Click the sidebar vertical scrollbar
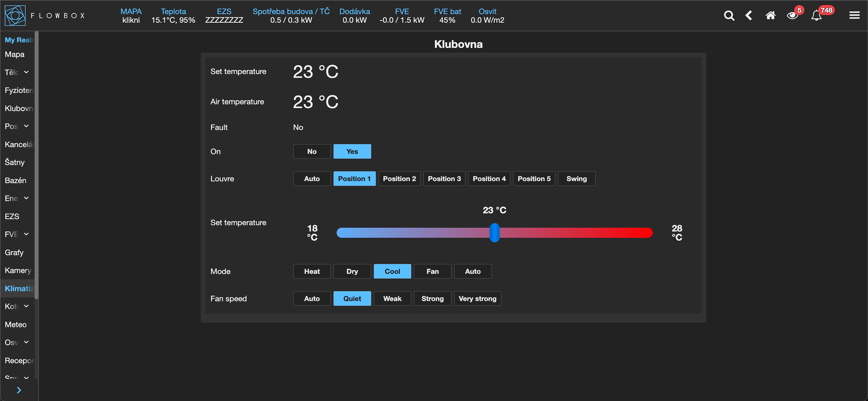 click(x=36, y=165)
